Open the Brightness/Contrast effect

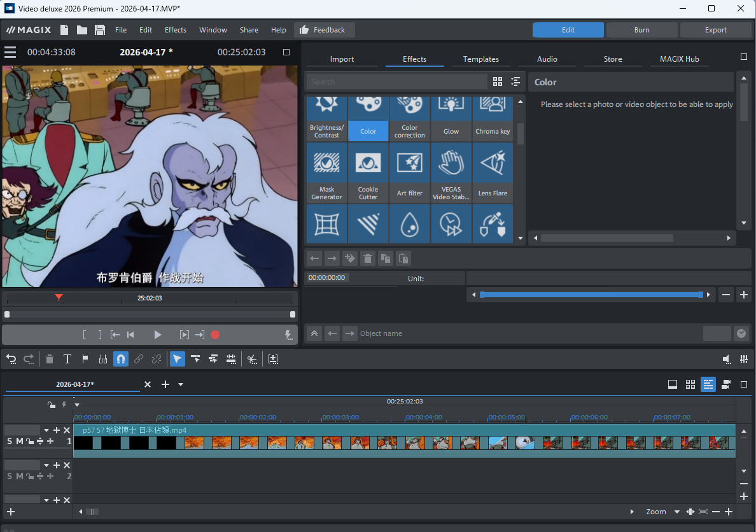click(x=326, y=118)
